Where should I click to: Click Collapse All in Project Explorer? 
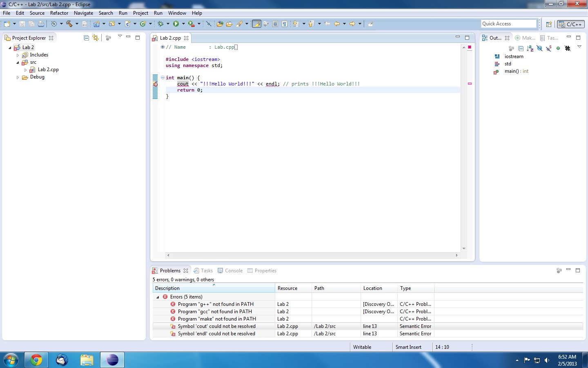click(86, 38)
